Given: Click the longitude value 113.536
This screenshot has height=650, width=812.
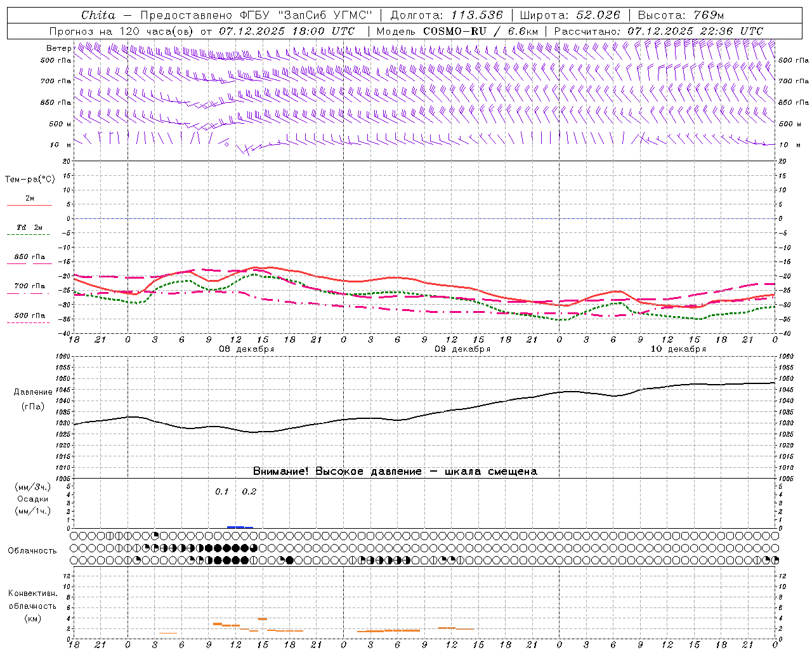Looking at the screenshot, I should [477, 15].
